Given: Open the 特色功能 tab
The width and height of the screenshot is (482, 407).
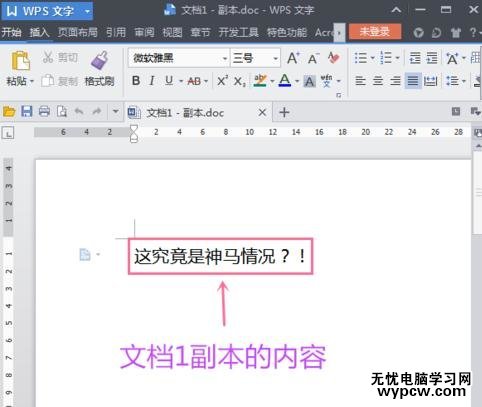Looking at the screenshot, I should tap(287, 32).
